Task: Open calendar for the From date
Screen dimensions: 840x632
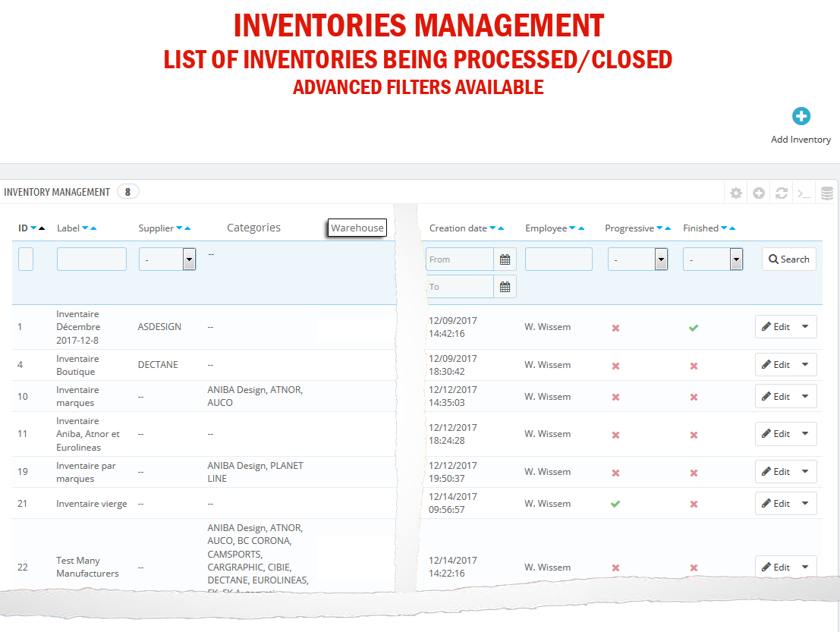Action: point(505,259)
